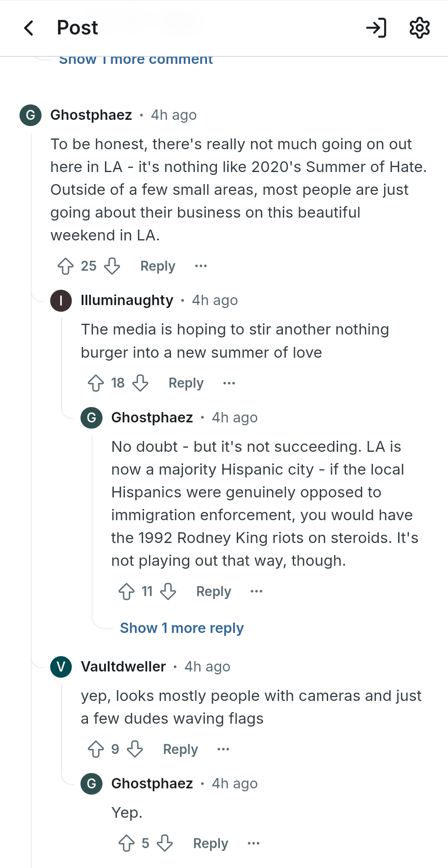This screenshot has height=868, width=448.
Task: Open the login arrow icon
Action: pos(376,28)
